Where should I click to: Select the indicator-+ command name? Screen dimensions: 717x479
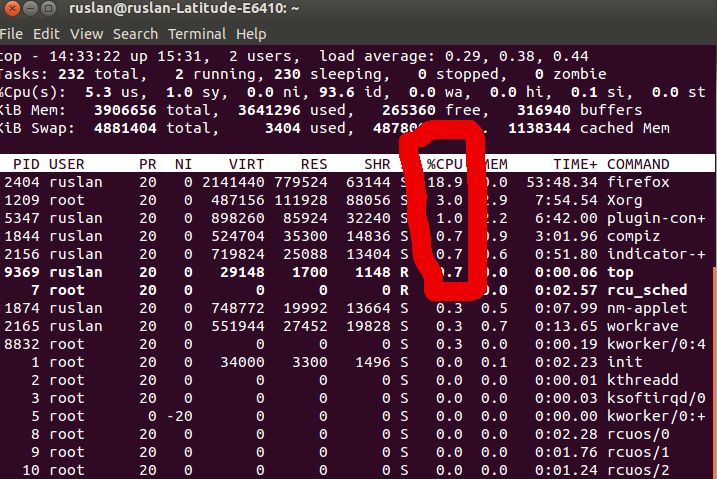(x=656, y=254)
